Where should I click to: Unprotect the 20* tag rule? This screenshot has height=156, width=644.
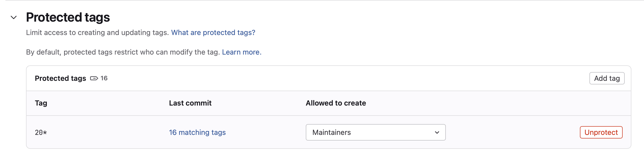point(601,132)
